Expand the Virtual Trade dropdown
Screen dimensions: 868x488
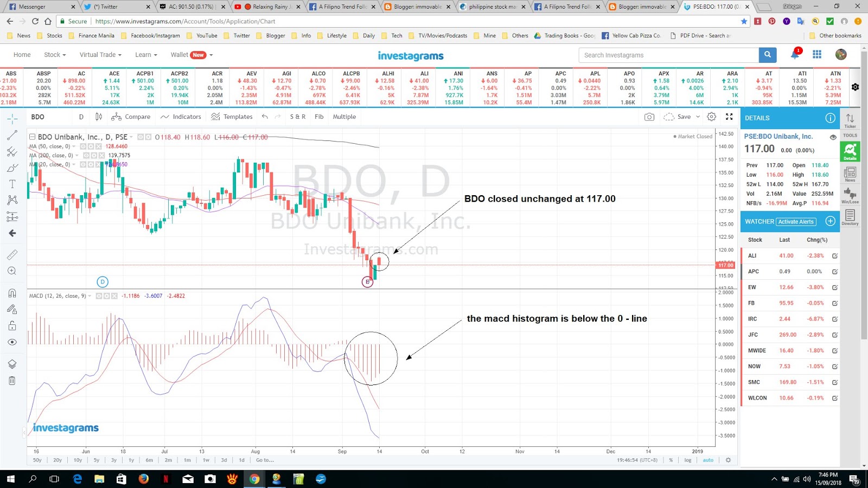pyautogui.click(x=100, y=55)
